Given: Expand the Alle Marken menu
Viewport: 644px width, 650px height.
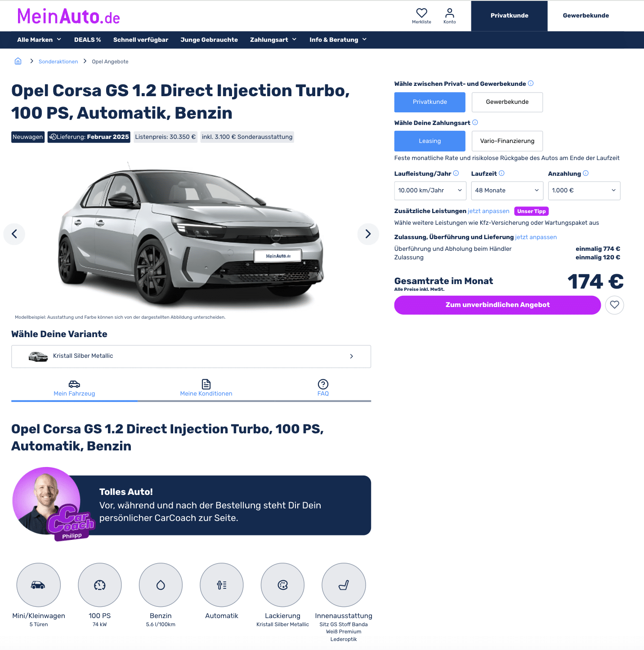Looking at the screenshot, I should coord(39,40).
